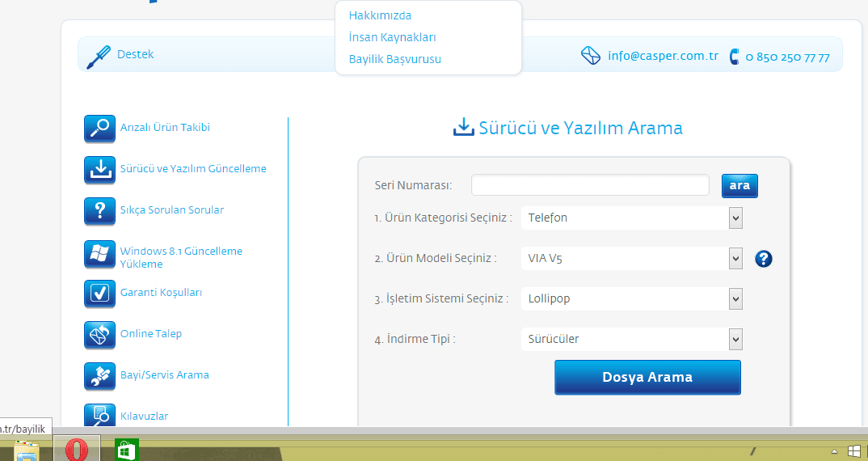Click the envelope icon beside info@casper.com.tr
Screen dimensions: 868x461
click(x=591, y=56)
